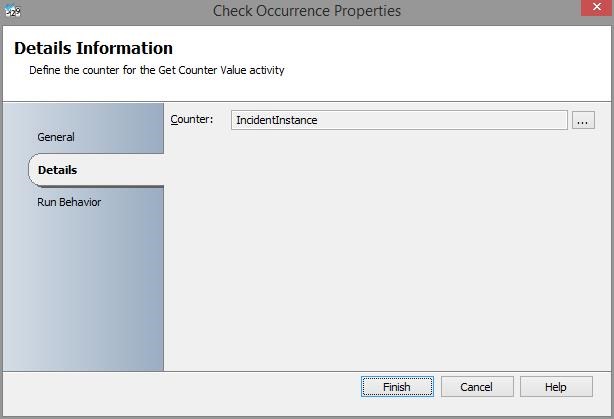The width and height of the screenshot is (614, 419).
Task: Click the empty space left of Finish
Action: click(x=180, y=387)
